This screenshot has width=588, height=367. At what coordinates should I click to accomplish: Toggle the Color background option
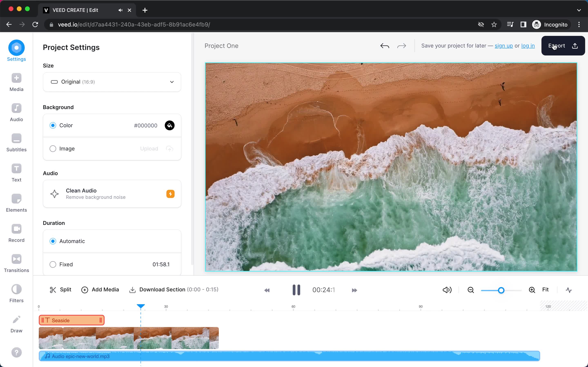tap(53, 126)
